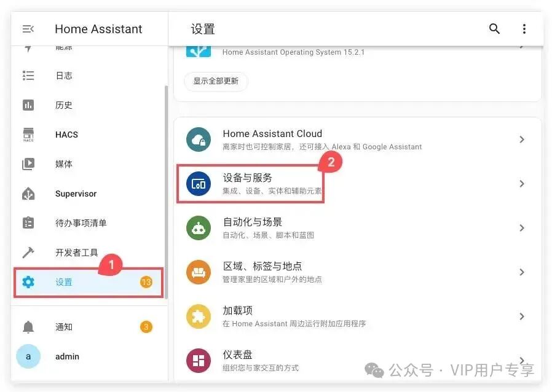
Task: Click the 设置 page heading
Action: [203, 29]
